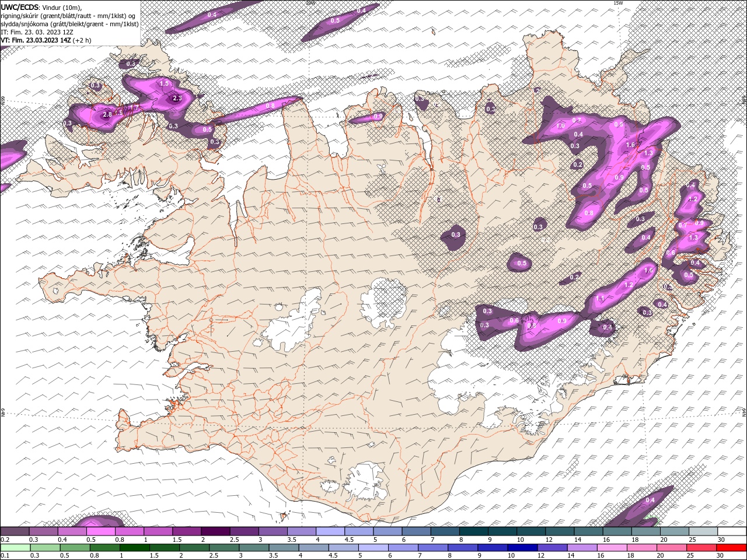The height and width of the screenshot is (560, 747).
Task: Click the UWC/ECDS title text
Action: 19,7
